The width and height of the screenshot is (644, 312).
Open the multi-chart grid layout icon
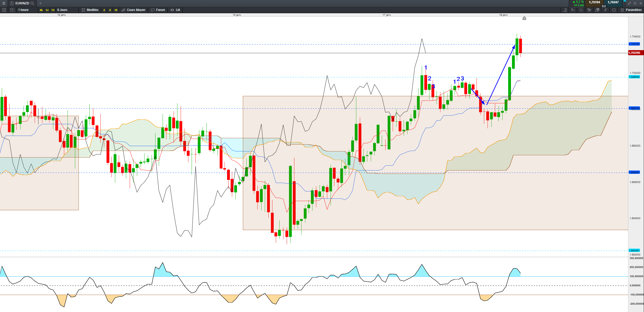12,10
